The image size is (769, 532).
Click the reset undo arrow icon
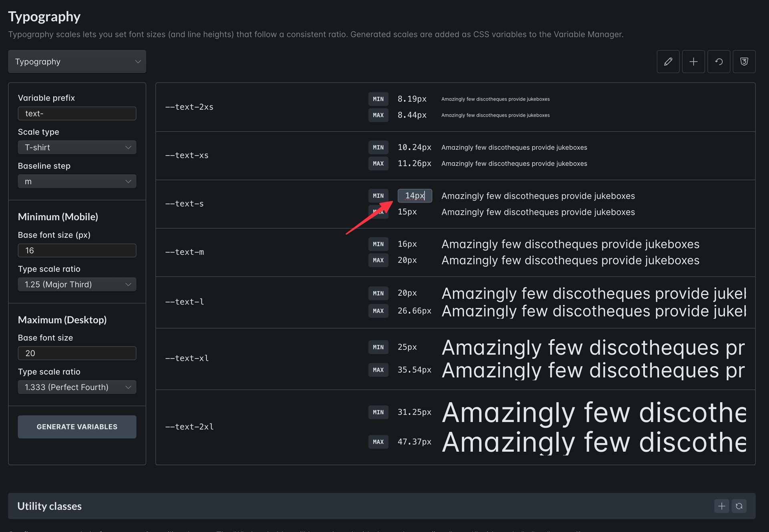pos(719,62)
